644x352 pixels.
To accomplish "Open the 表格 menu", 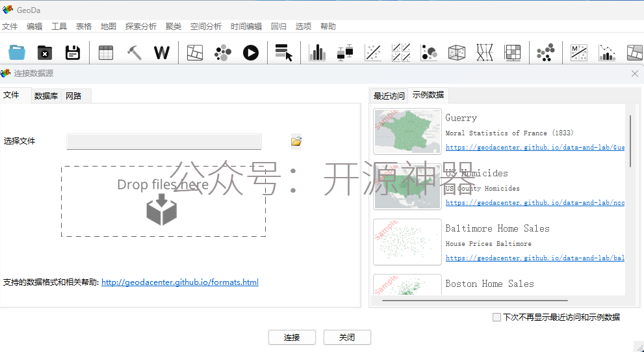I will (84, 26).
